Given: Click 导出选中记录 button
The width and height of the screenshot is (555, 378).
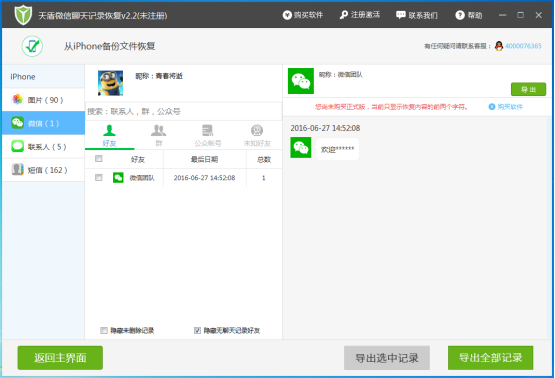Looking at the screenshot, I should click(x=387, y=358).
